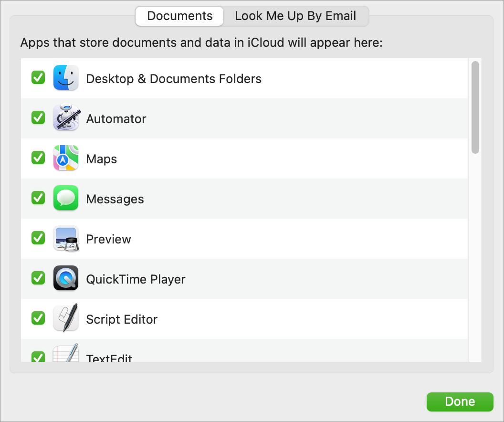This screenshot has width=504, height=422.
Task: Click the Done button
Action: tap(460, 401)
